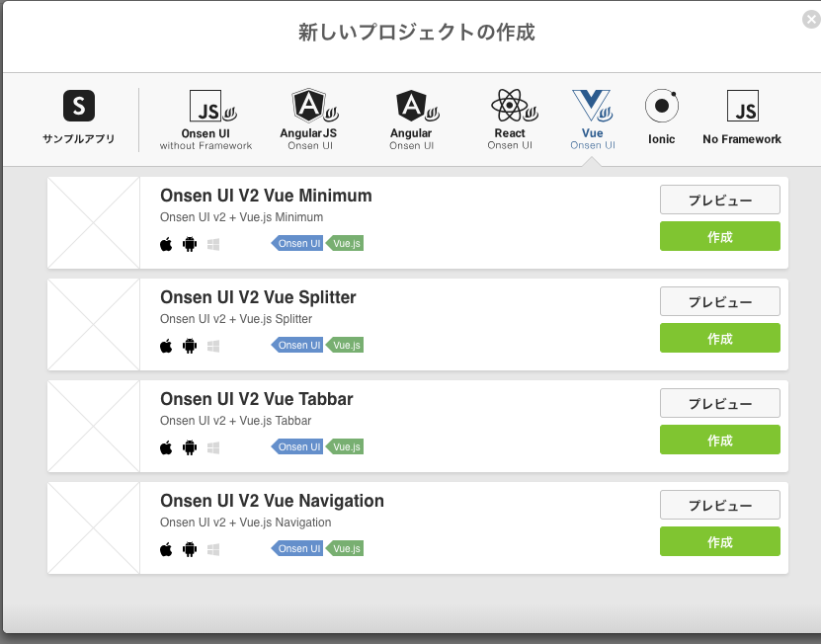Image resolution: width=821 pixels, height=644 pixels.
Task: Click description 'Onsen UI v2 + Vue.js Navigation'
Action: [246, 523]
